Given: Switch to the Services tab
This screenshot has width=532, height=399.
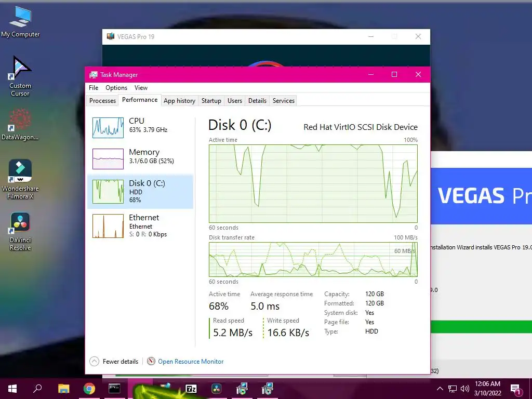Looking at the screenshot, I should 284,101.
